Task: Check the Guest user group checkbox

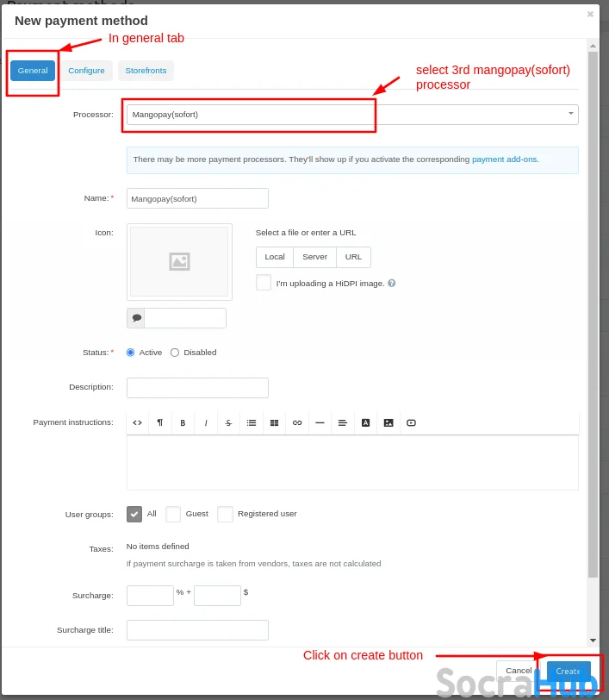Action: pyautogui.click(x=173, y=514)
